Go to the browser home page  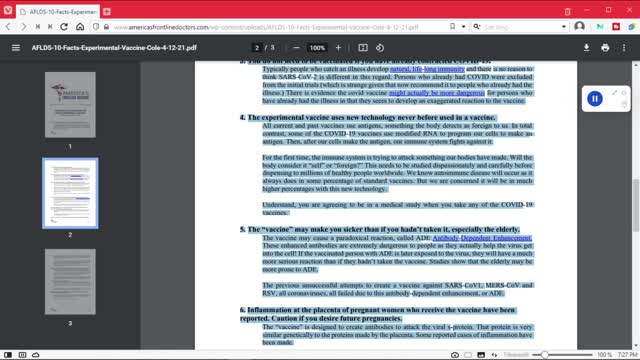pos(80,27)
